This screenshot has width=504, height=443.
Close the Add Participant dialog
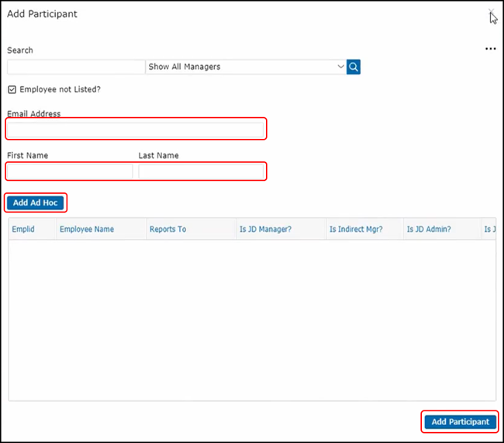490,13
